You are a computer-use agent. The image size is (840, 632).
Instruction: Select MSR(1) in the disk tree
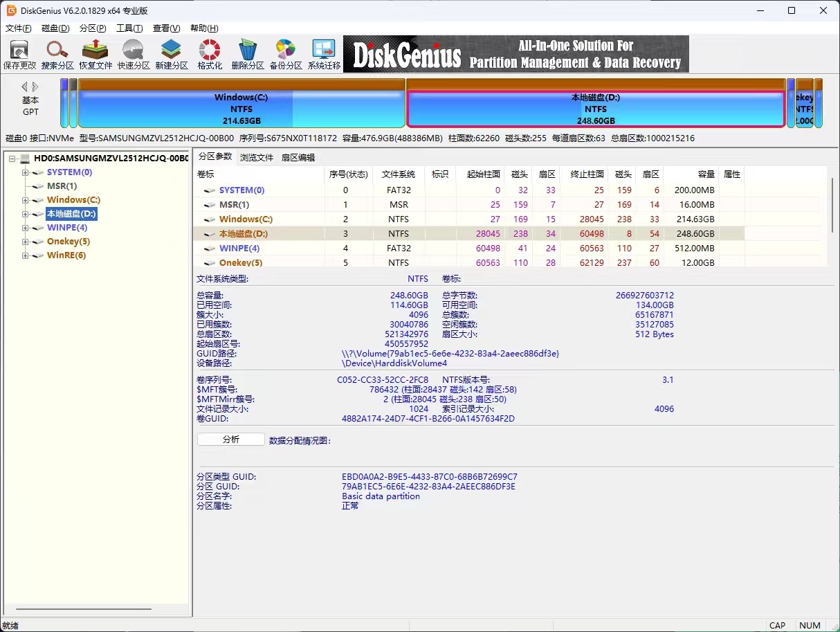point(62,186)
